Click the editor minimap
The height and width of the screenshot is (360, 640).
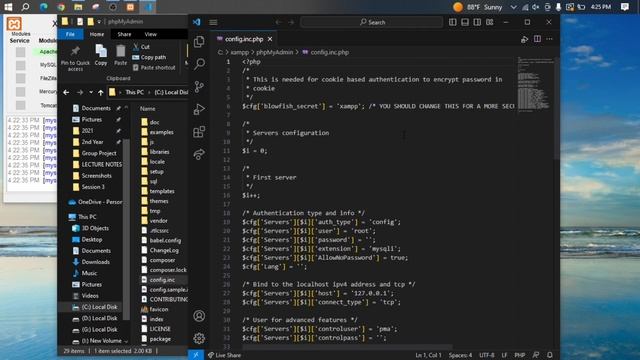[535, 84]
